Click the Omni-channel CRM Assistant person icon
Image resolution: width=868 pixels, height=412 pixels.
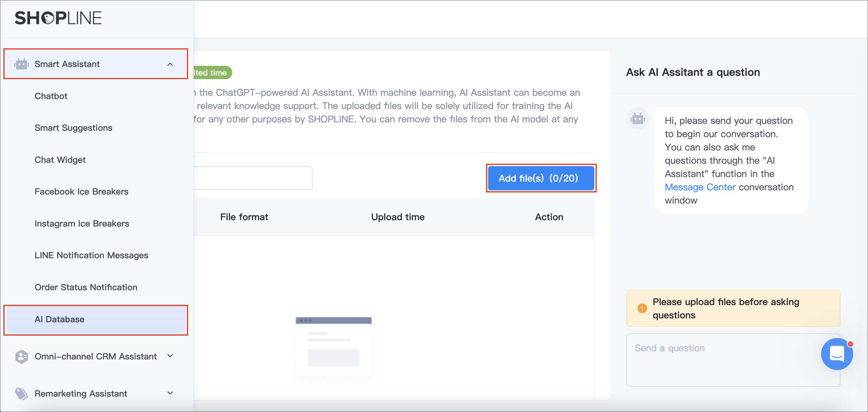tap(21, 356)
